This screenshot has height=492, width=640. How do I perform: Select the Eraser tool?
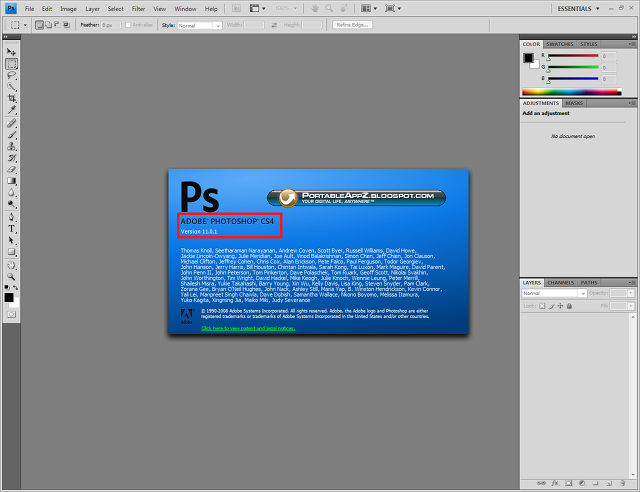(x=11, y=169)
